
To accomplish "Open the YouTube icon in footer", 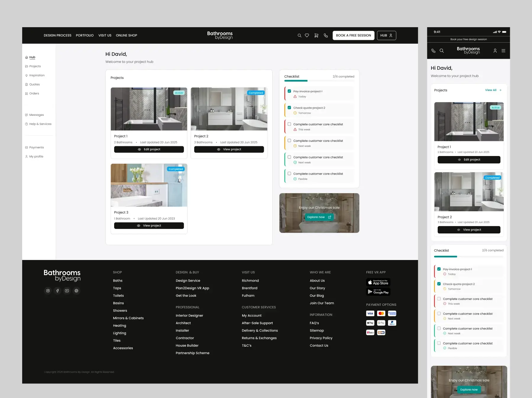I will tap(67, 291).
